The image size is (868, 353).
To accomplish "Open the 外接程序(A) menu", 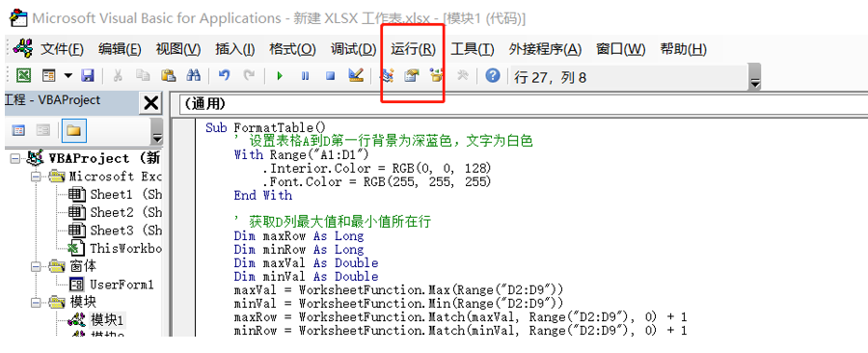I will tap(545, 49).
